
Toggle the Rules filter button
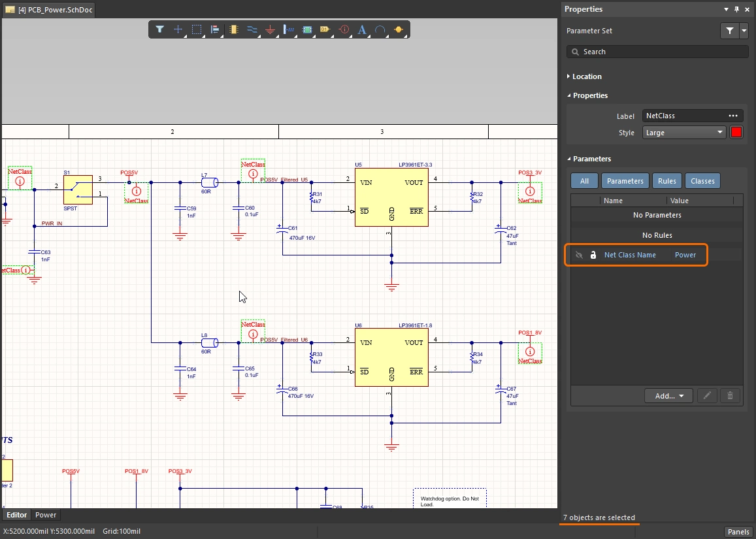point(666,181)
